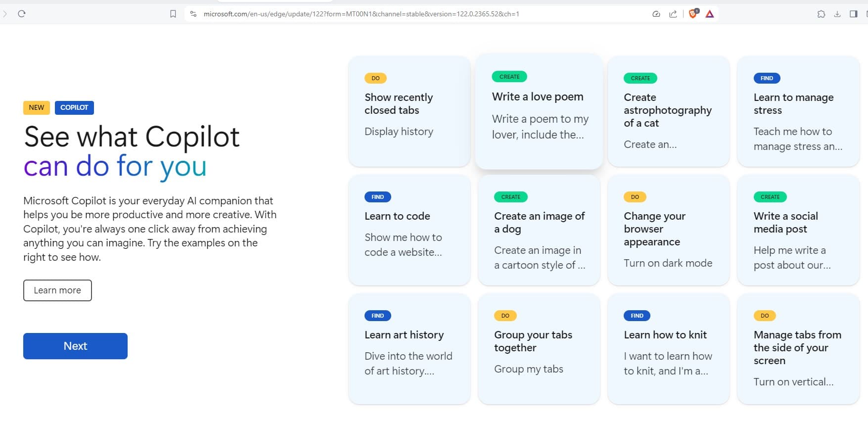Reload the page with the refresh icon
Screen dimensions: 868x425
coord(21,14)
